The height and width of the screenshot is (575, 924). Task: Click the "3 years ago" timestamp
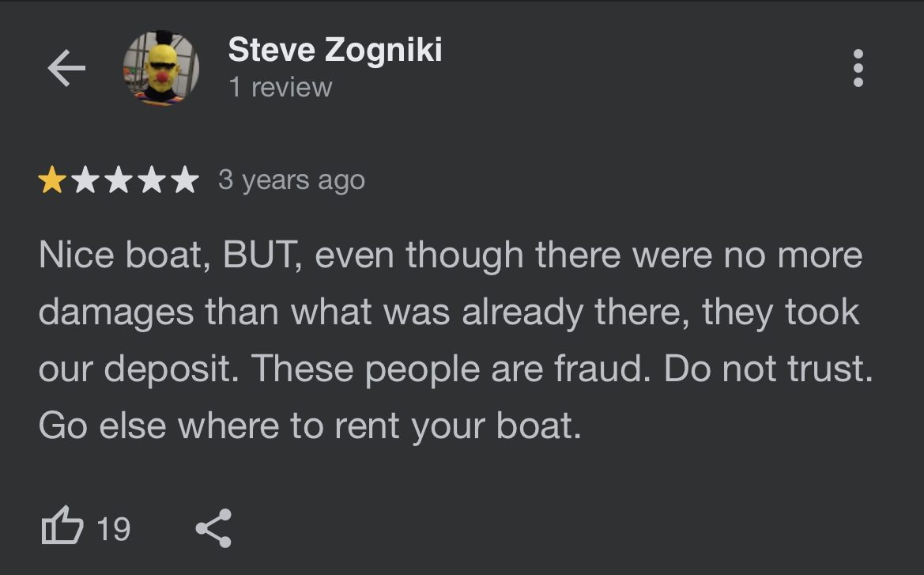pyautogui.click(x=292, y=180)
